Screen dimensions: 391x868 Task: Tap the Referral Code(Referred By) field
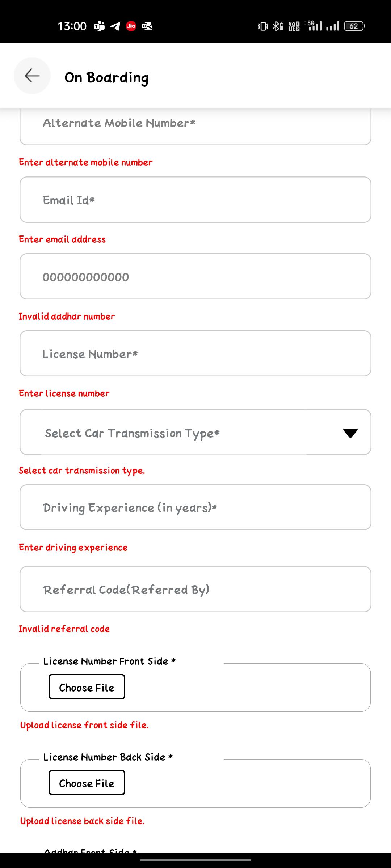[195, 589]
